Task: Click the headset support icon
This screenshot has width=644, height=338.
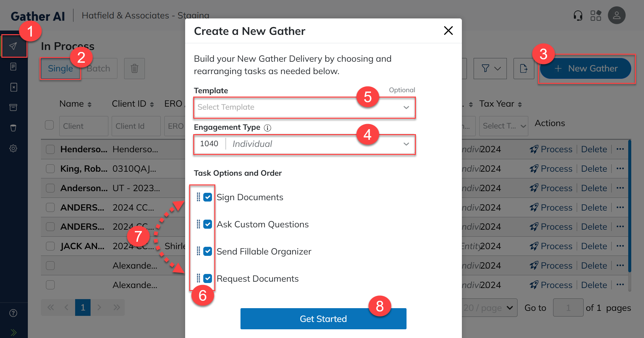Action: (578, 15)
